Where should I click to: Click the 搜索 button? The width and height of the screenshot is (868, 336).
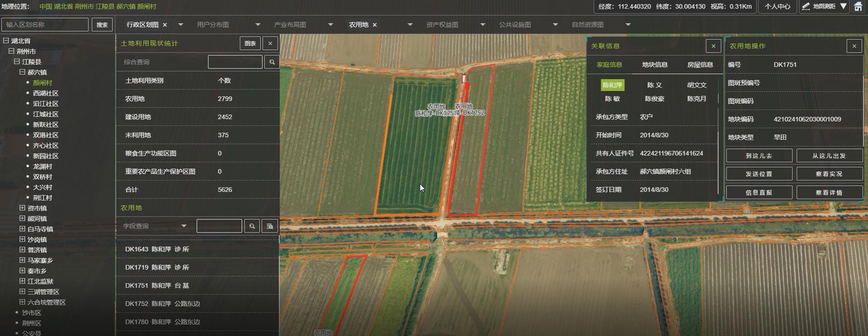coord(102,25)
